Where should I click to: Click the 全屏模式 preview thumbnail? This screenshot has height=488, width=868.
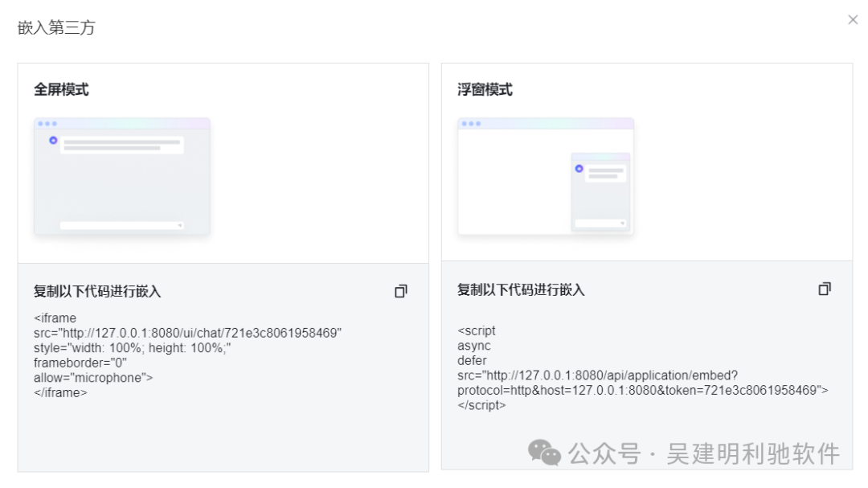(x=122, y=176)
